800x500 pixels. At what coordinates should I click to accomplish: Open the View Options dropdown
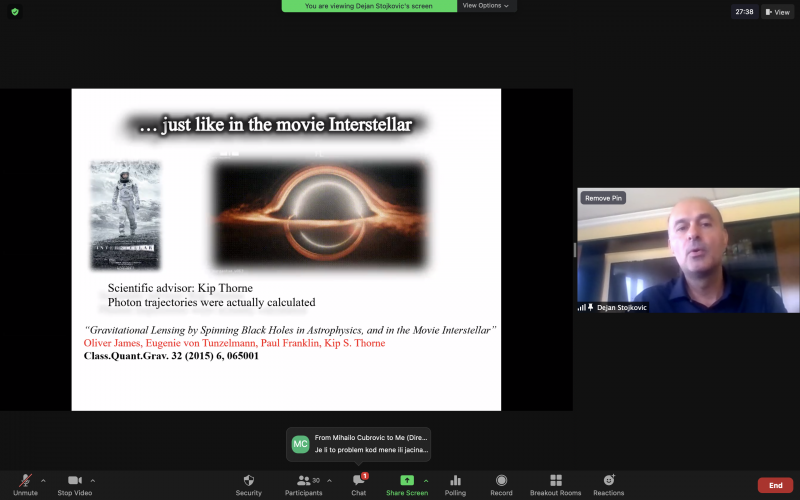(486, 6)
